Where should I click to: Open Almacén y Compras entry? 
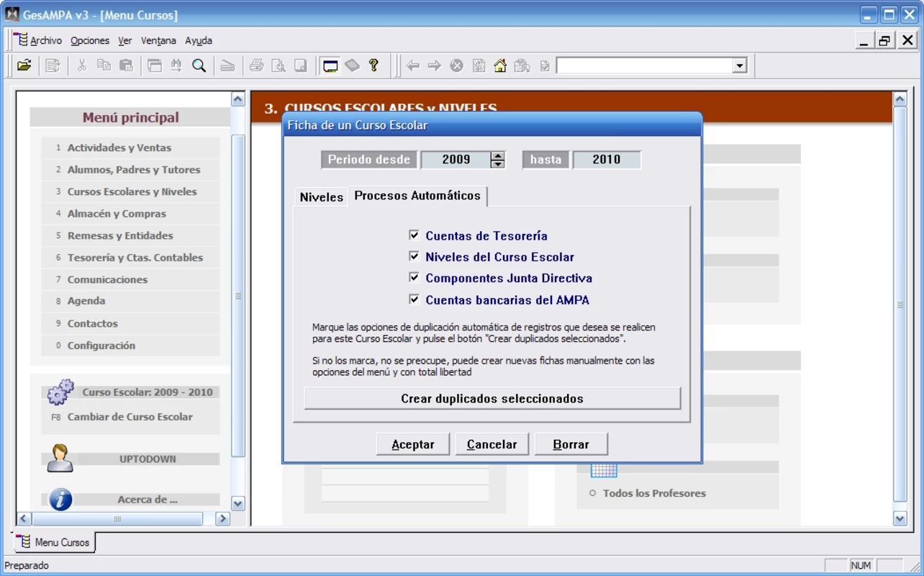[130, 214]
